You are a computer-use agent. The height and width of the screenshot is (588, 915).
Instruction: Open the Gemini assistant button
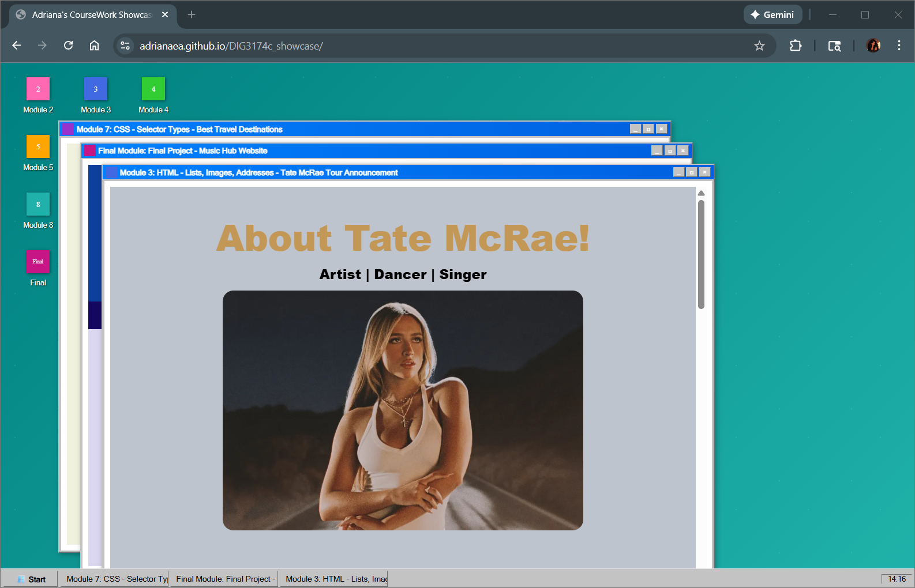[x=772, y=14]
